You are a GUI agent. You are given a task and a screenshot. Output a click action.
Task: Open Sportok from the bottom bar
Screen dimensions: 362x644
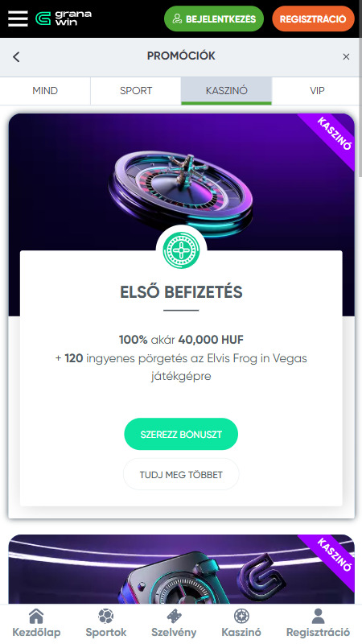coord(106,616)
